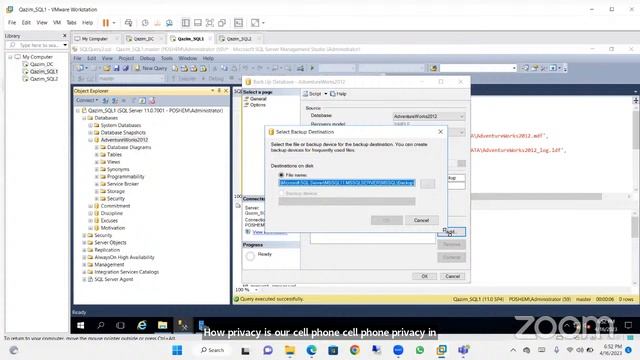Expand the Tables folder
640x360 pixels.
[x=97, y=155]
